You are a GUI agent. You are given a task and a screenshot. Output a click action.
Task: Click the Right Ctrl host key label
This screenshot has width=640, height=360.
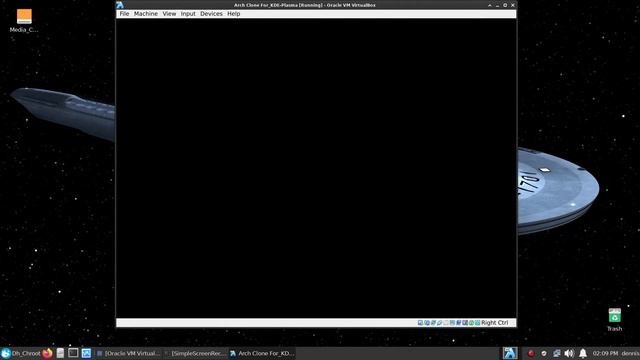[x=495, y=322]
